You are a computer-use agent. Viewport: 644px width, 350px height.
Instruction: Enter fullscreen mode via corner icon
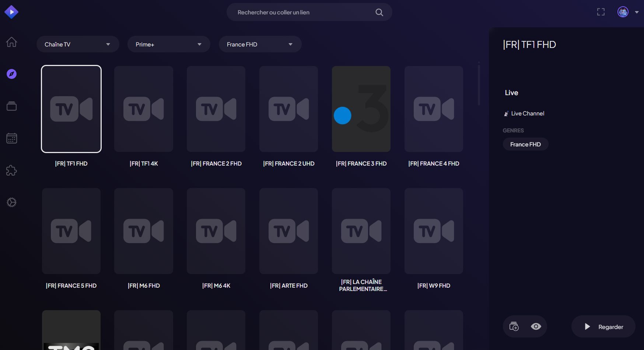(x=601, y=12)
